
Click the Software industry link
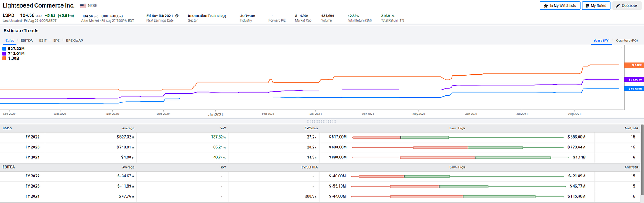[248, 15]
